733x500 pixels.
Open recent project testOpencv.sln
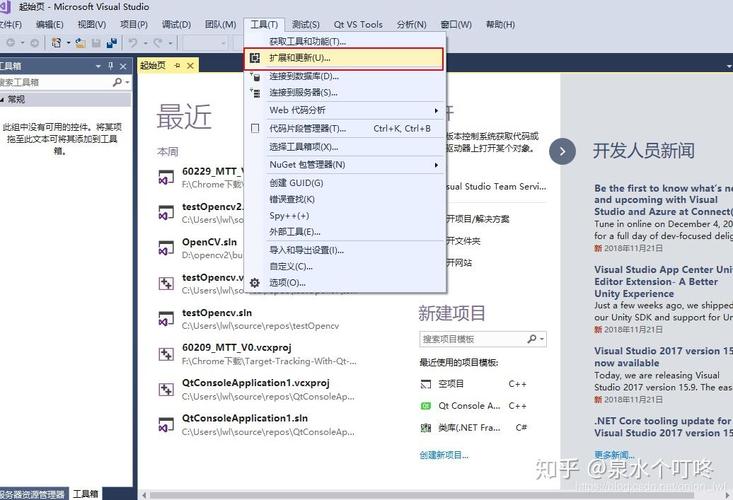(x=217, y=313)
